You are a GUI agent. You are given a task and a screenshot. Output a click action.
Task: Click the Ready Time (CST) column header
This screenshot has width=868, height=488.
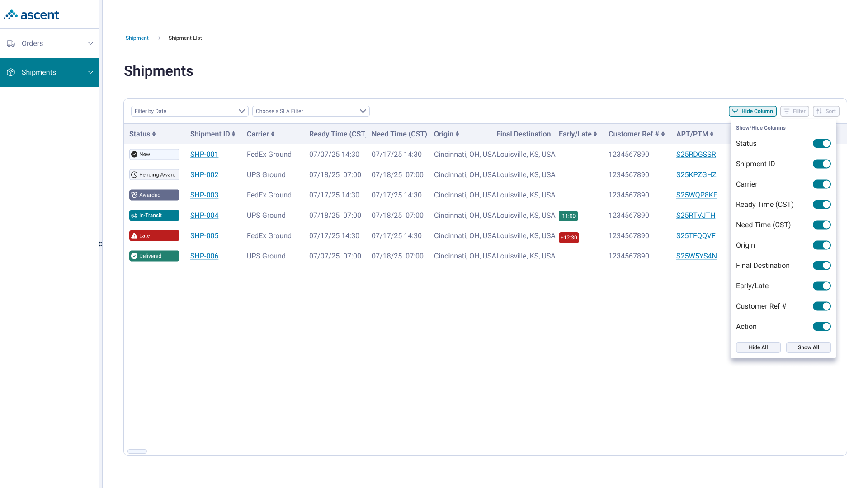point(338,134)
